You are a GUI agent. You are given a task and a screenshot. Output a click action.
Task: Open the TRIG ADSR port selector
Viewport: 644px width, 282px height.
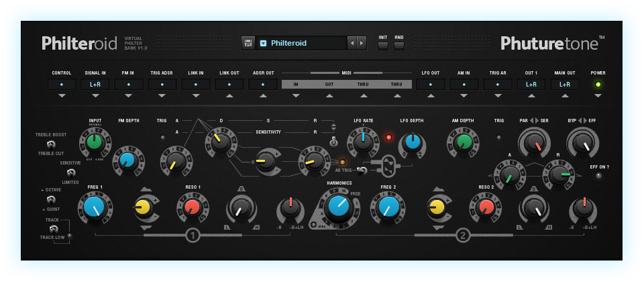tap(162, 85)
